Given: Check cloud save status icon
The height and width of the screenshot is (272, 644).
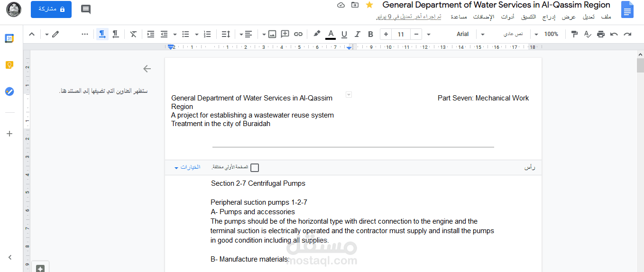Looking at the screenshot, I should tap(340, 5).
